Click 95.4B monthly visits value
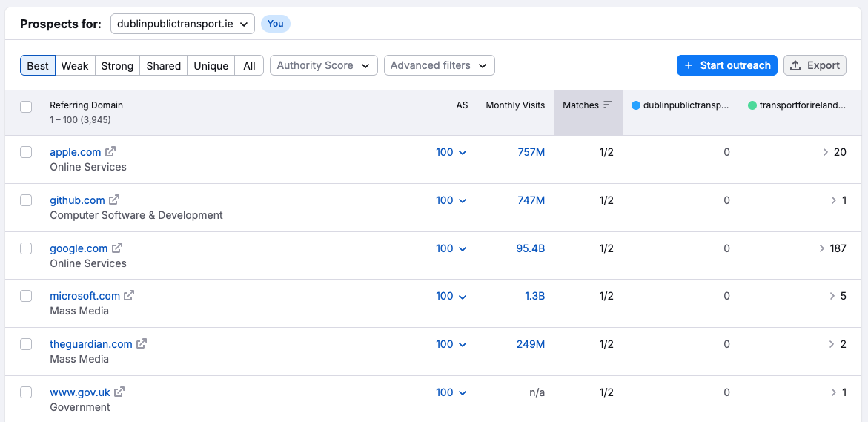This screenshot has width=868, height=422. (x=530, y=248)
